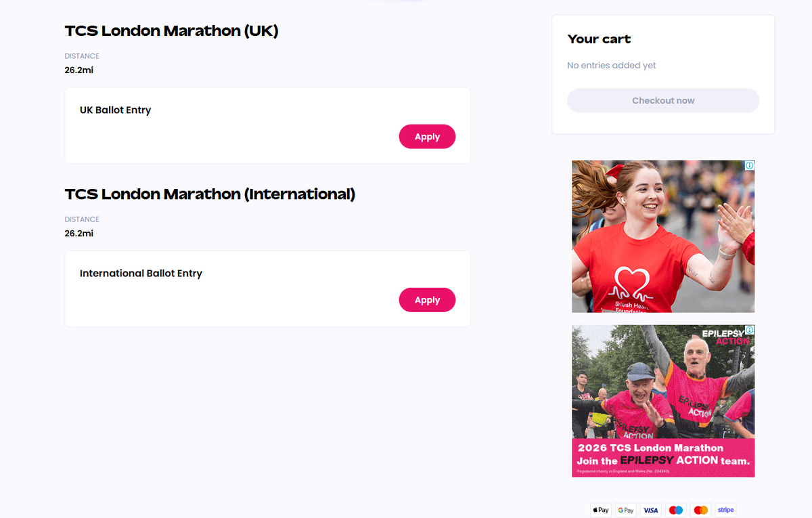Select the TCS London Marathon (International) heading
The width and height of the screenshot is (812, 518).
coord(210,194)
